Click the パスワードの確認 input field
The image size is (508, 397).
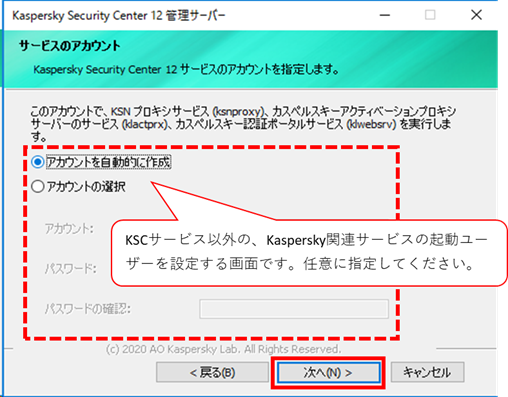tap(294, 309)
